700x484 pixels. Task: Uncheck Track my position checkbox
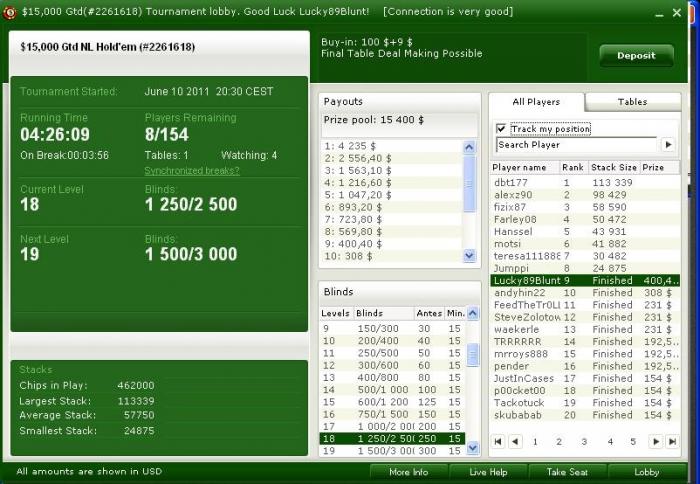(501, 129)
